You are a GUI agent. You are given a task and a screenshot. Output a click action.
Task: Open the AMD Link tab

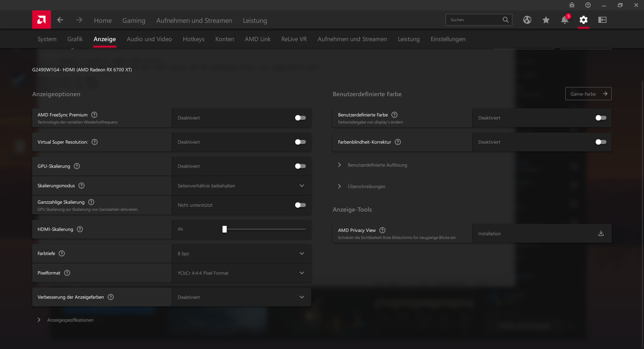click(258, 39)
